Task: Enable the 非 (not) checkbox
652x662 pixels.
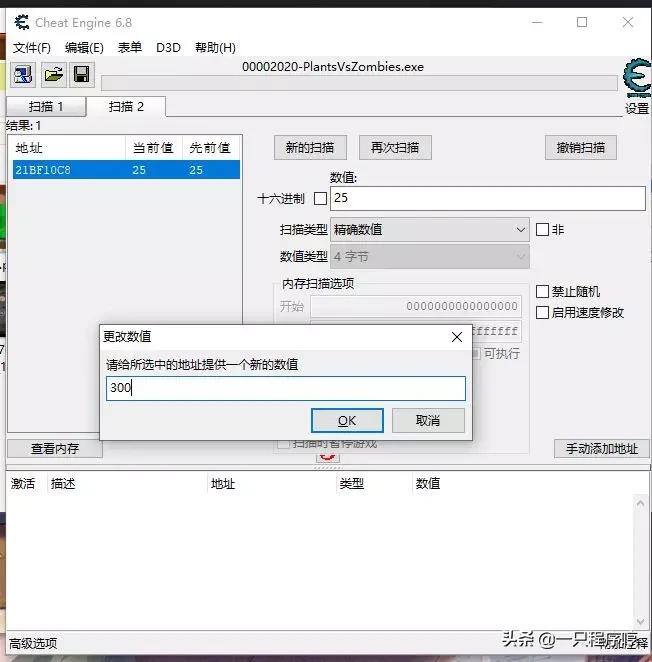Action: [x=542, y=230]
